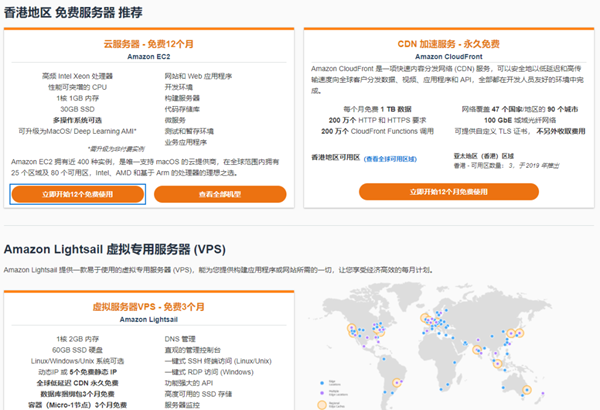Viewport: 600px width, 410px height.
Task: Click the 高度可用的 SSD 存储 line
Action: click(198, 394)
